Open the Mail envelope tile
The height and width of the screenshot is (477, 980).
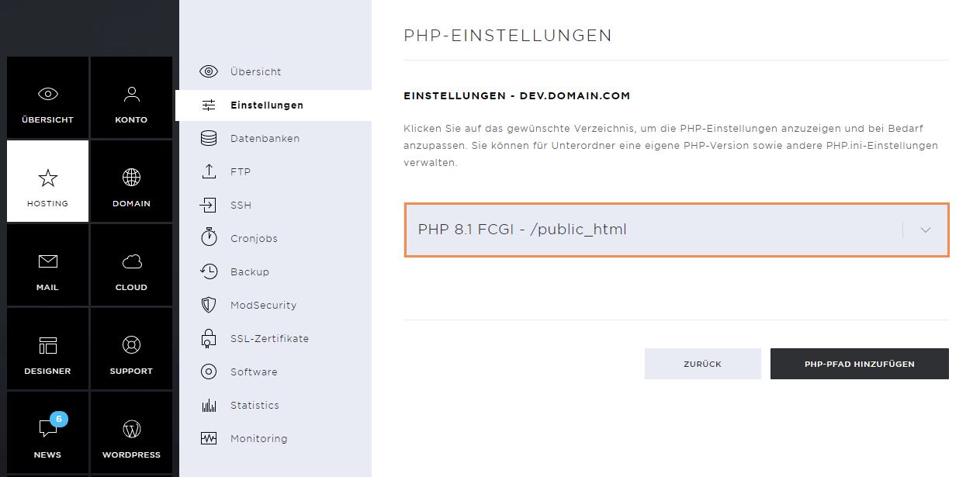(47, 264)
